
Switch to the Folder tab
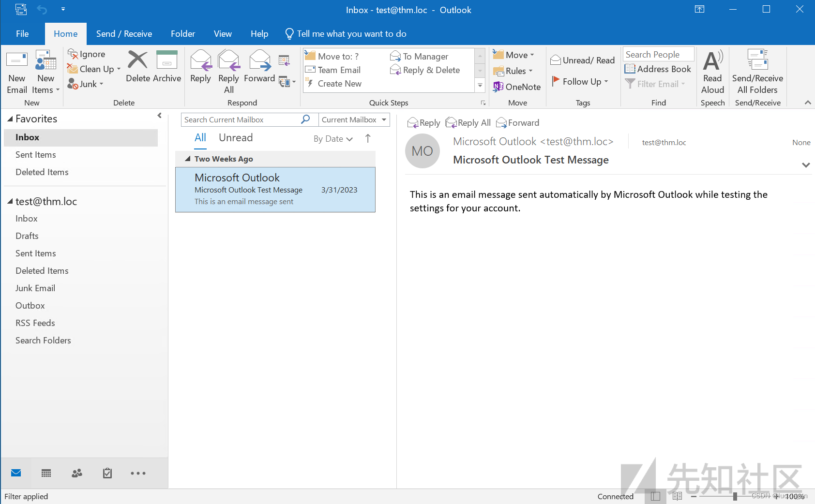183,34
